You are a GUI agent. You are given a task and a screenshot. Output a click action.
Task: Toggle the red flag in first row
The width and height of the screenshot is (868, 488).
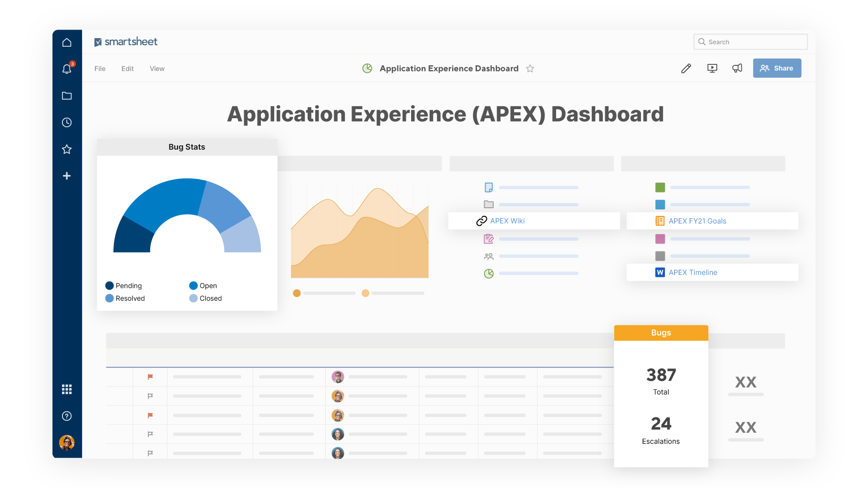point(150,377)
